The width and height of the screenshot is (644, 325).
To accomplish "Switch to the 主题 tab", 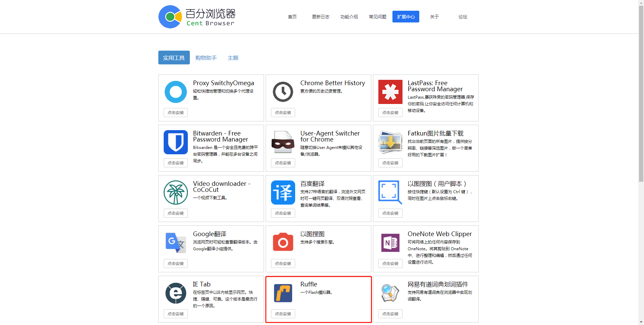I will (x=233, y=58).
